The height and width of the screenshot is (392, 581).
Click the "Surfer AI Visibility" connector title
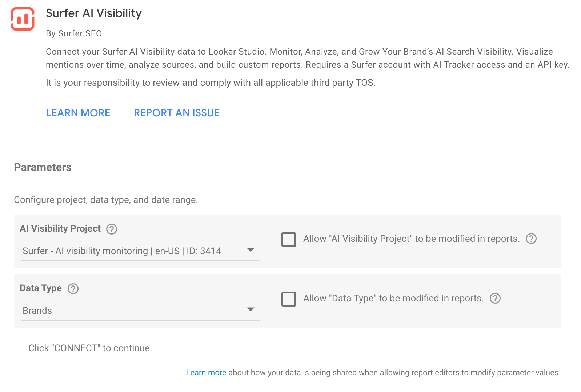click(x=94, y=13)
